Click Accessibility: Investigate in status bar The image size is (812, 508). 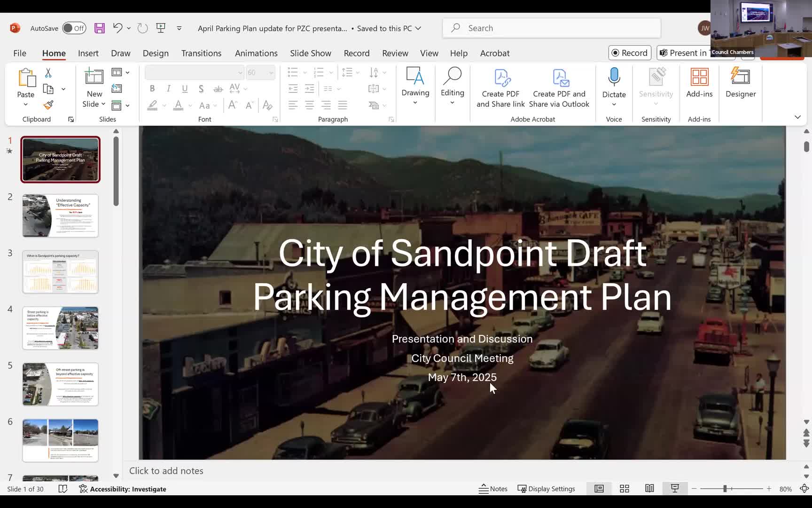point(123,489)
